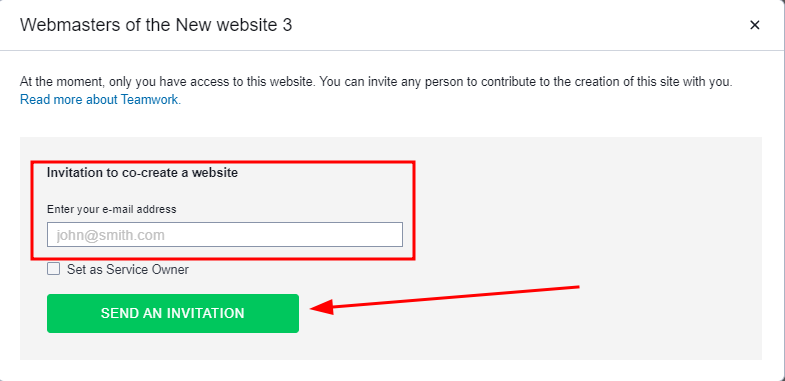Submit the invitation via the green button
The width and height of the screenshot is (785, 381).
point(173,313)
